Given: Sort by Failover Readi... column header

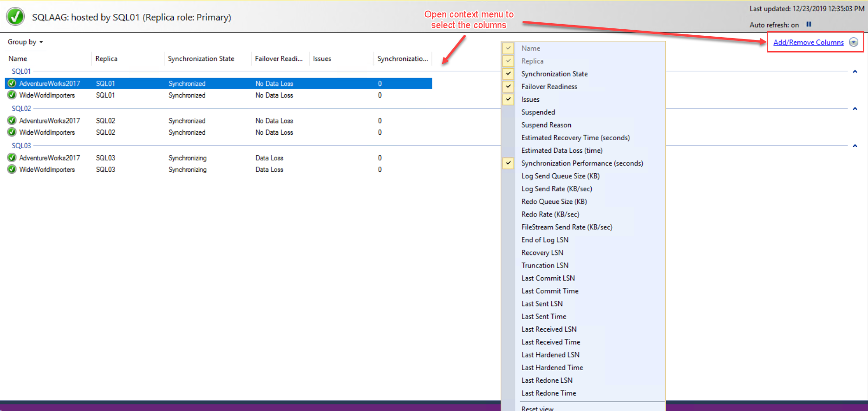Looking at the screenshot, I should click(x=279, y=59).
